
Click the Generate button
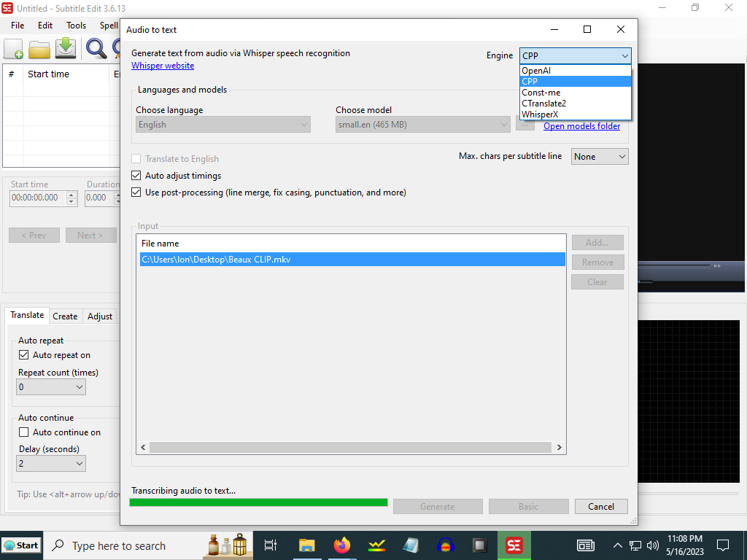438,507
